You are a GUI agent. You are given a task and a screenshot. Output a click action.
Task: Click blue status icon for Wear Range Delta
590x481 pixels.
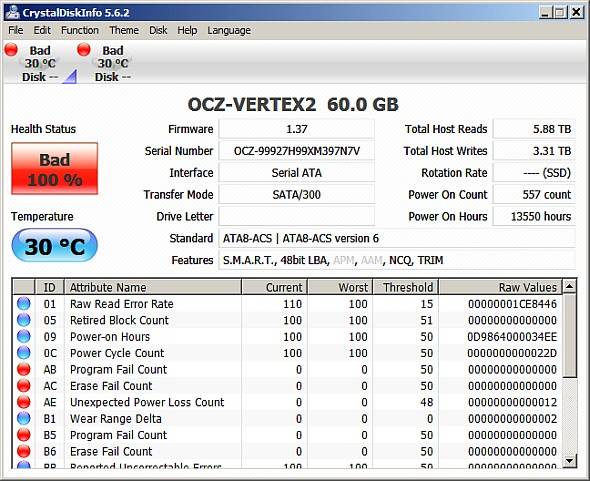(x=24, y=418)
